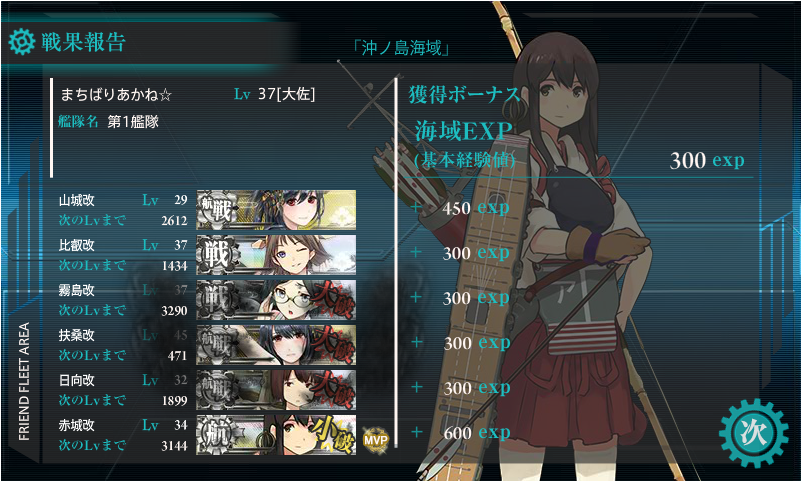Click the MVP gold medal badge
The width and height of the screenshot is (804, 482).
376,439
